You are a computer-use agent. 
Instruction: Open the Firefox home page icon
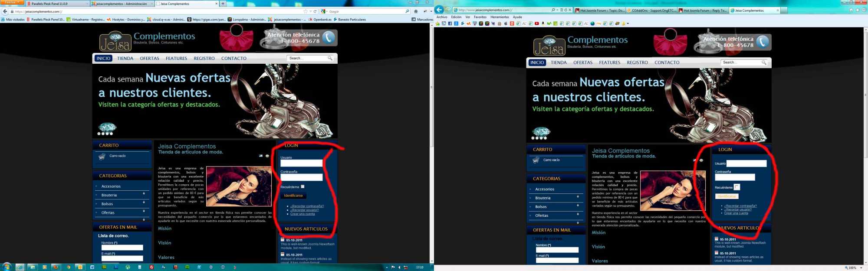point(416,11)
